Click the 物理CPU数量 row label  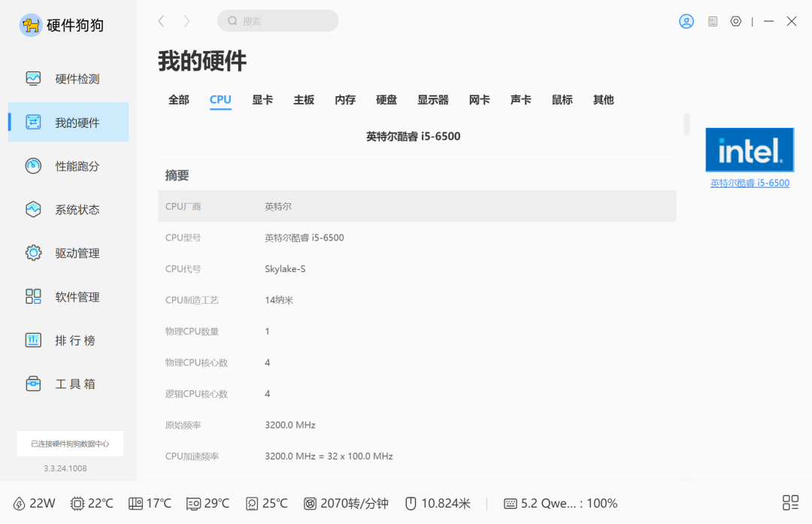click(192, 332)
